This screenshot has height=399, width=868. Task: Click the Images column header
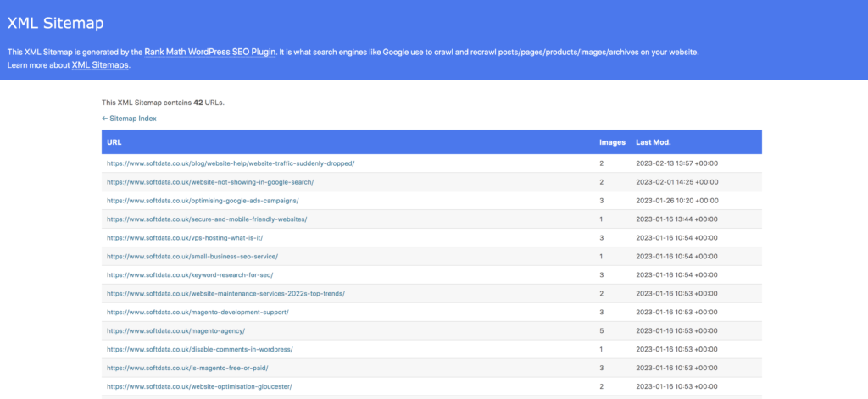tap(612, 142)
